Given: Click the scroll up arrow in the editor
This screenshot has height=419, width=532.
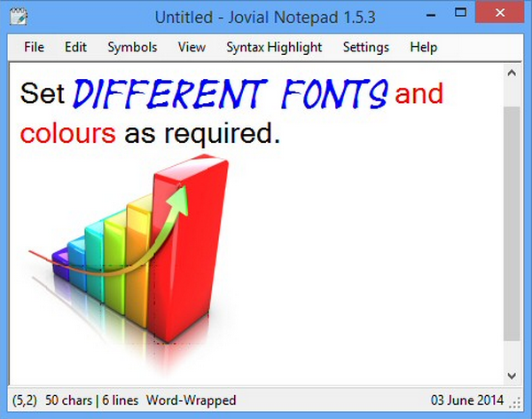Looking at the screenshot, I should tap(512, 73).
